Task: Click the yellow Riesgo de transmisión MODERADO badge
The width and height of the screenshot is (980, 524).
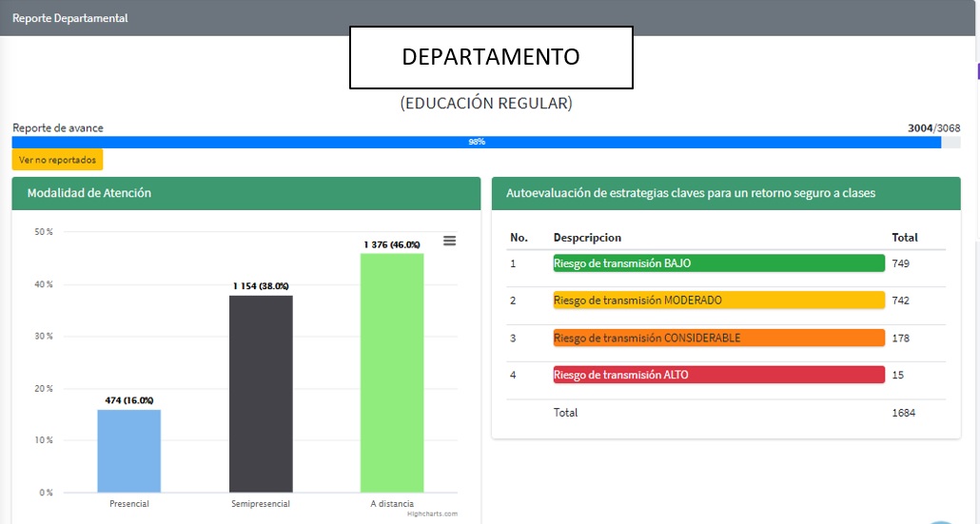Action: (718, 301)
